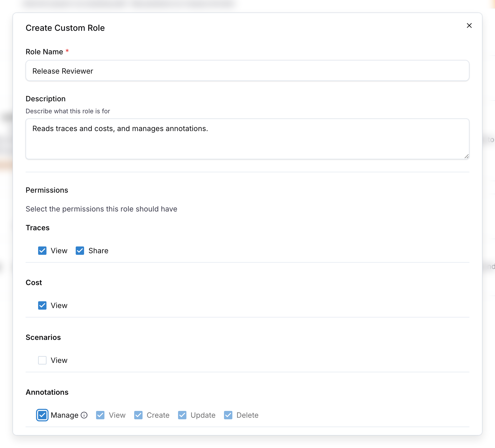Toggle the Annotations Delete checkbox
This screenshot has width=495, height=448.
(228, 415)
